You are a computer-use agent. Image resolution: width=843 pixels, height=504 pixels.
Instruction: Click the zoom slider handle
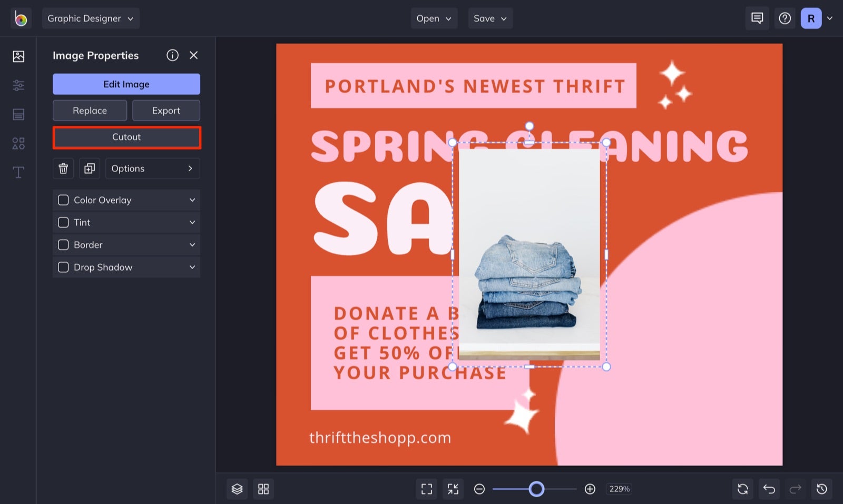pyautogui.click(x=537, y=489)
